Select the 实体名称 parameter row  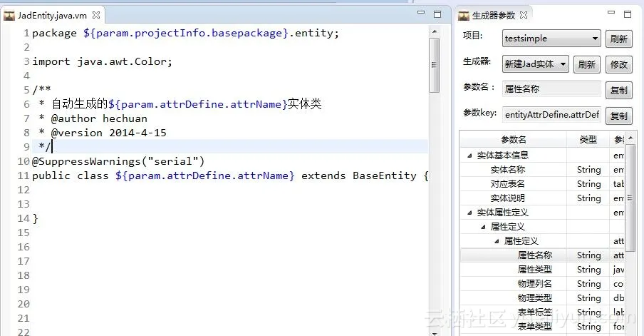tap(542, 170)
